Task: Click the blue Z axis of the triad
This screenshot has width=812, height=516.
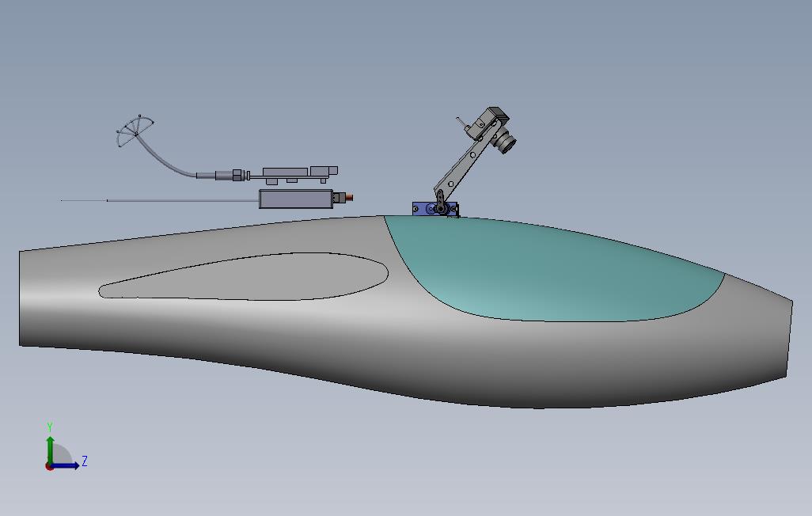Action: (x=66, y=465)
